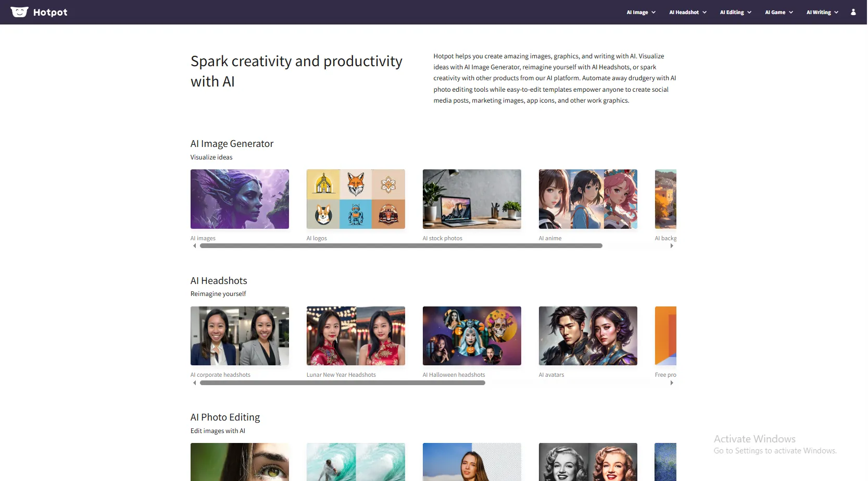Expand the AI Editing dropdown chevron
Viewport: 868px width, 481px height.
point(749,13)
